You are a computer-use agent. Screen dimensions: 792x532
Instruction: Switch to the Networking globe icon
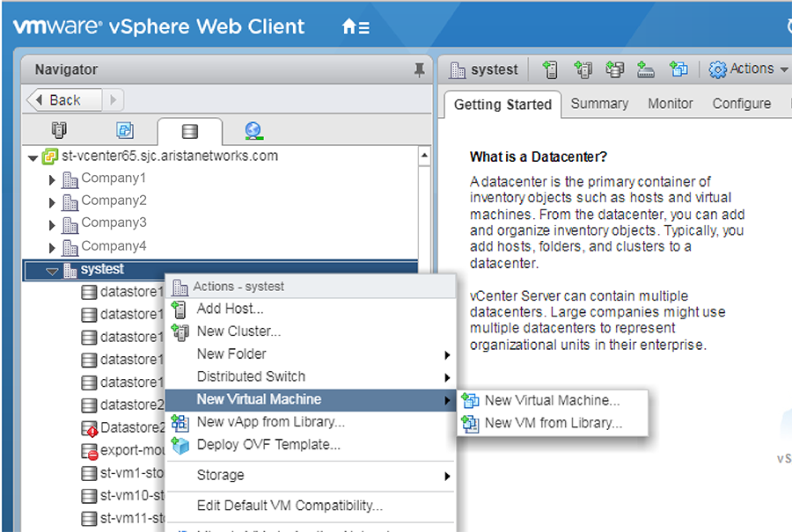click(253, 130)
